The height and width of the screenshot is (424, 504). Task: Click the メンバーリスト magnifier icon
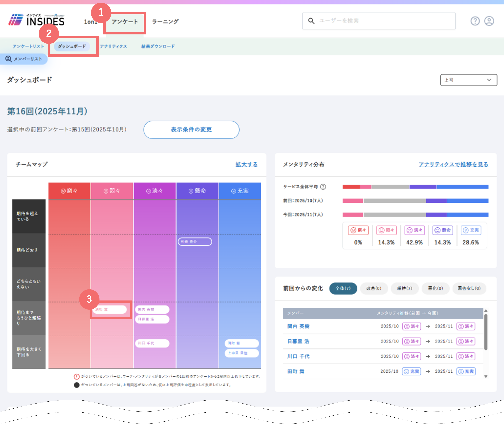tap(9, 59)
